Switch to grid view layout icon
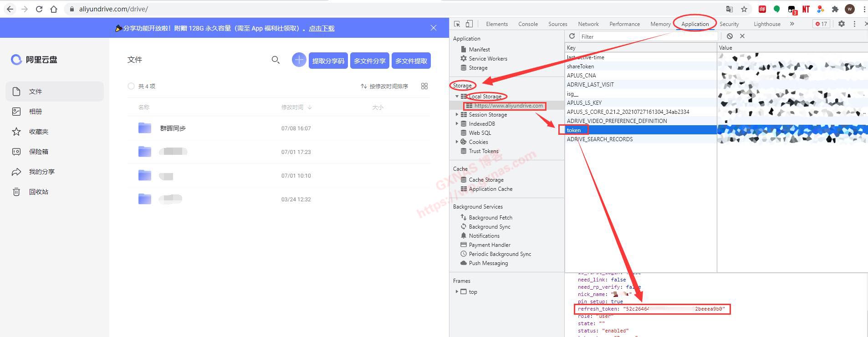Image resolution: width=868 pixels, height=337 pixels. [x=424, y=86]
